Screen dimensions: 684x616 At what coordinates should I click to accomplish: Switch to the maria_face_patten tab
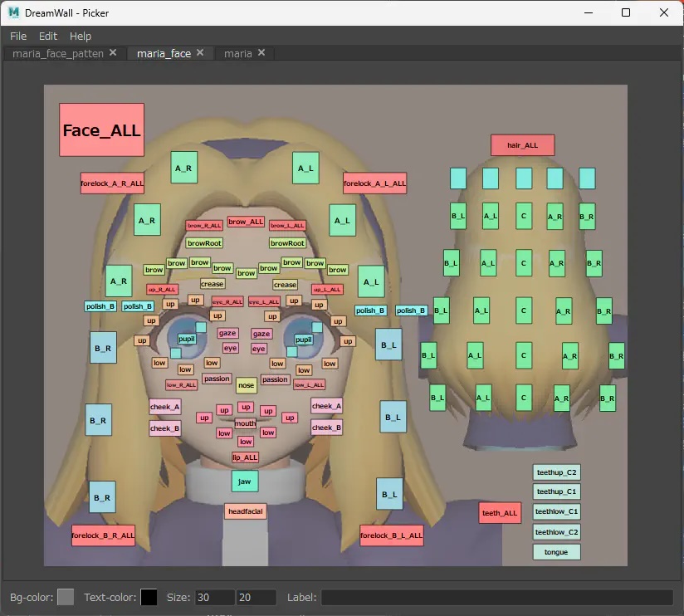point(58,53)
